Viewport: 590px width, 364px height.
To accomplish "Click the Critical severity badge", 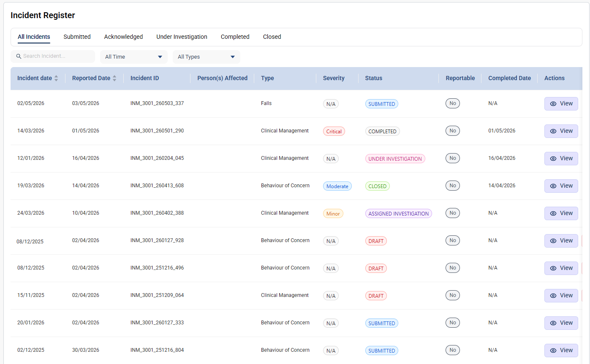I will coord(334,131).
